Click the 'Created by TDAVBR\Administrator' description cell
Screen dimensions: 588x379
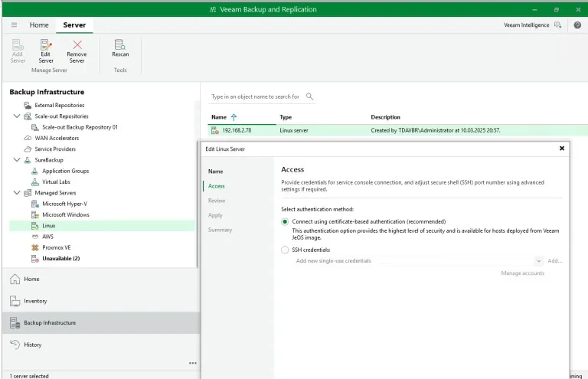(x=436, y=130)
